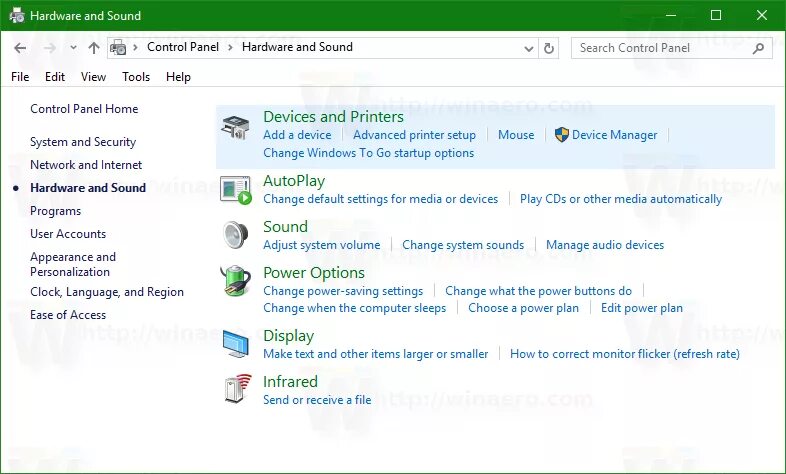Open the Infrared category icon

tap(237, 388)
